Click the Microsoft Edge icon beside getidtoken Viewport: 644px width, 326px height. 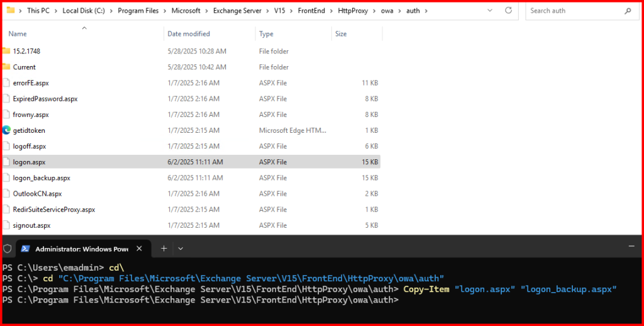[x=7, y=130]
